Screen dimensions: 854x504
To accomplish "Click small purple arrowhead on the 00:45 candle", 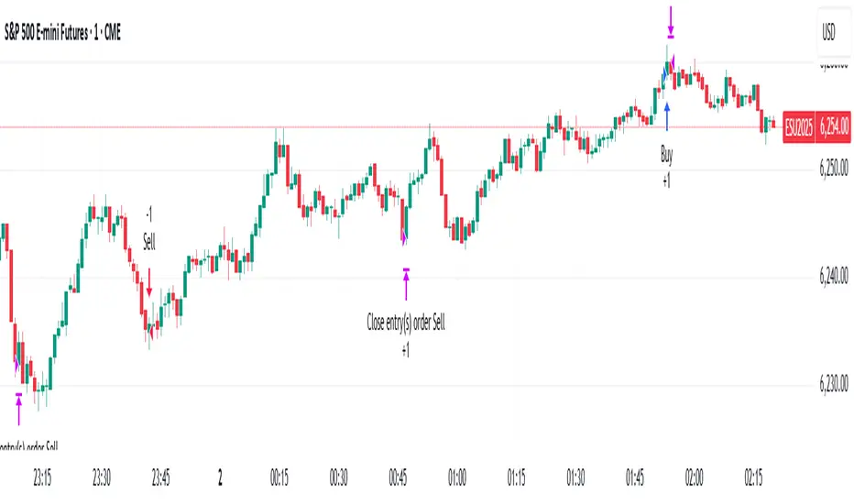I will tap(404, 240).
